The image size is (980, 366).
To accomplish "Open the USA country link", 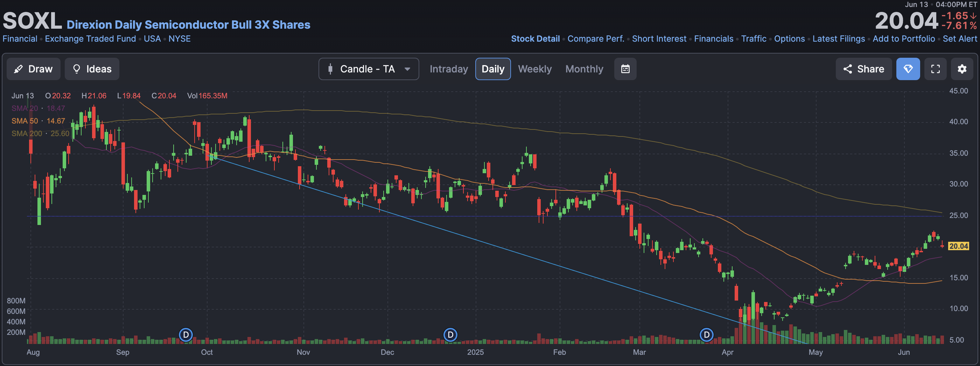I will [x=152, y=39].
